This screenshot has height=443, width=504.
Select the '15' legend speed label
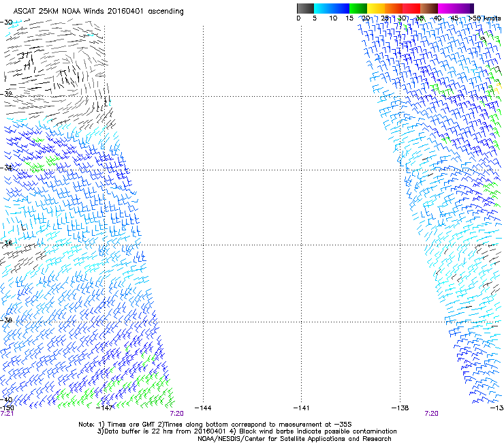coord(349,18)
